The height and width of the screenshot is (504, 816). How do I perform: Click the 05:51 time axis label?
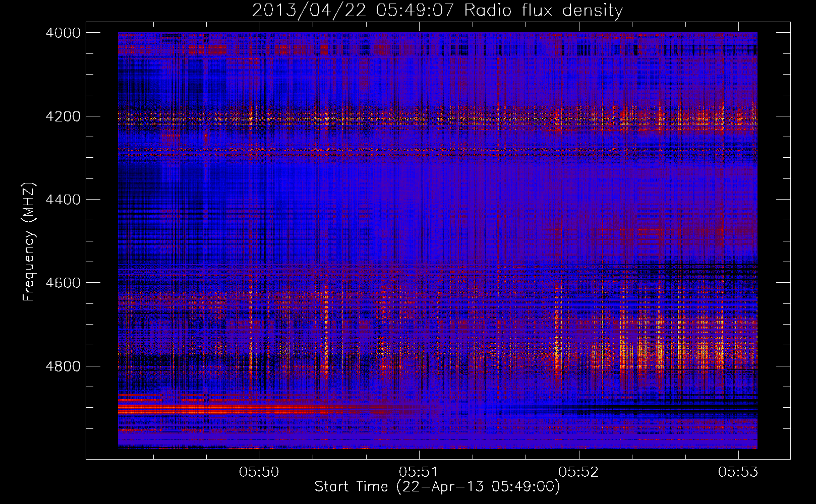point(419,472)
